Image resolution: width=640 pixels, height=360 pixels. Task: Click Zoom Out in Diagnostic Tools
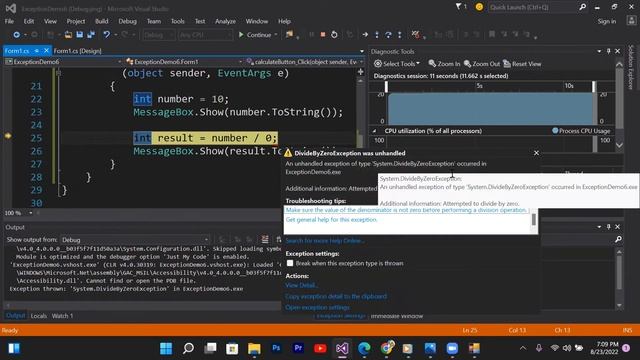pos(482,64)
